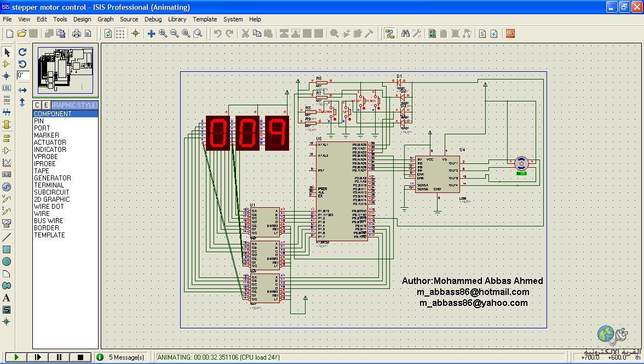Open the Design Explorer icon

(x=432, y=34)
